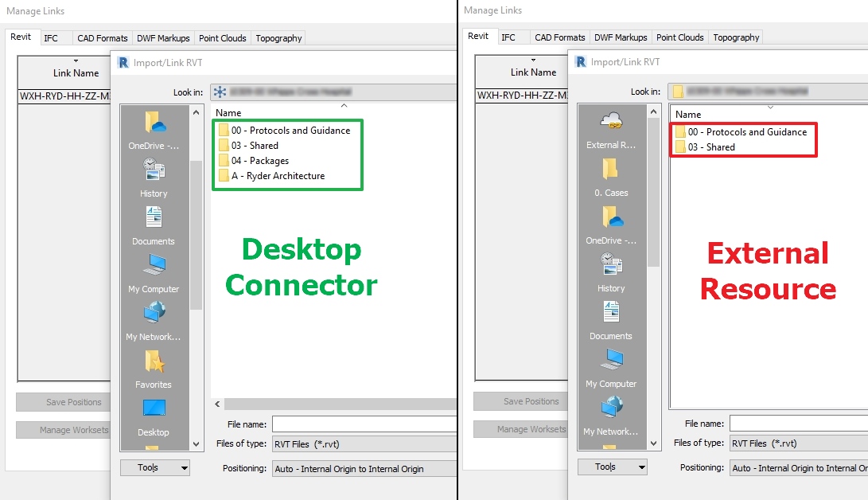Screen dimensions: 868x500
Task: Sort by Name column header in right list
Action: (688, 114)
